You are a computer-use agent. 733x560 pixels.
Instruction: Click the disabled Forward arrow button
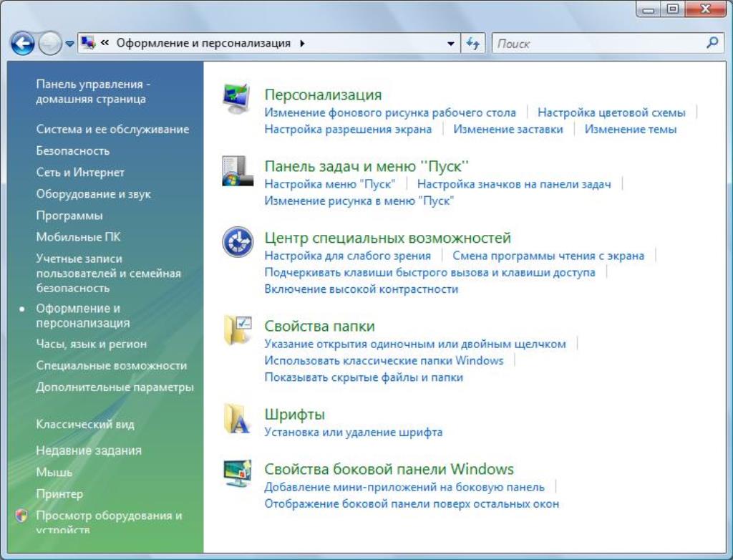tap(49, 44)
